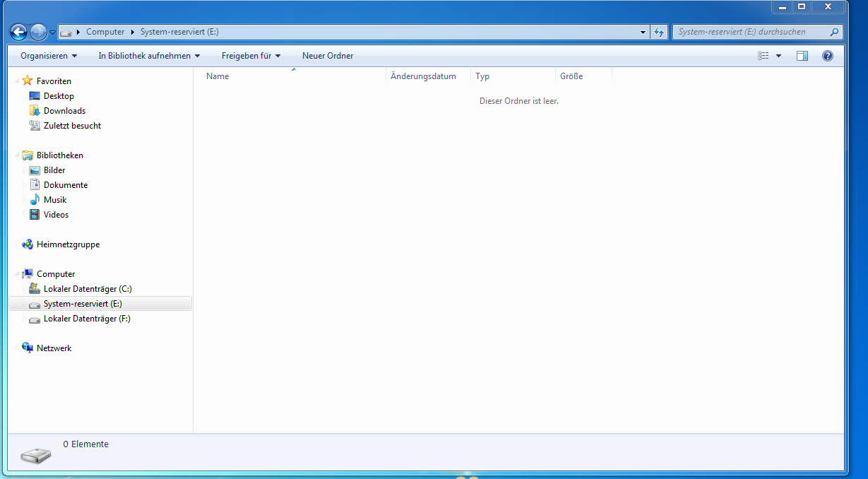
Task: Open the Dokumente library
Action: [x=66, y=185]
